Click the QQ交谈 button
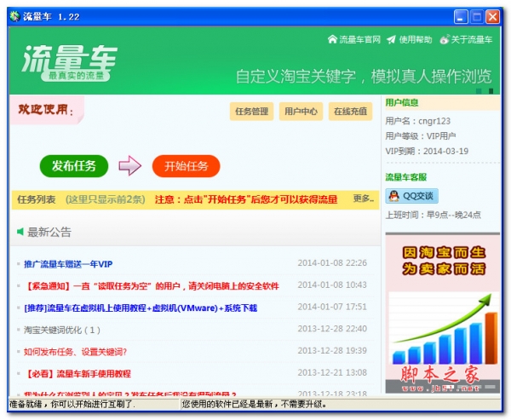 (411, 196)
